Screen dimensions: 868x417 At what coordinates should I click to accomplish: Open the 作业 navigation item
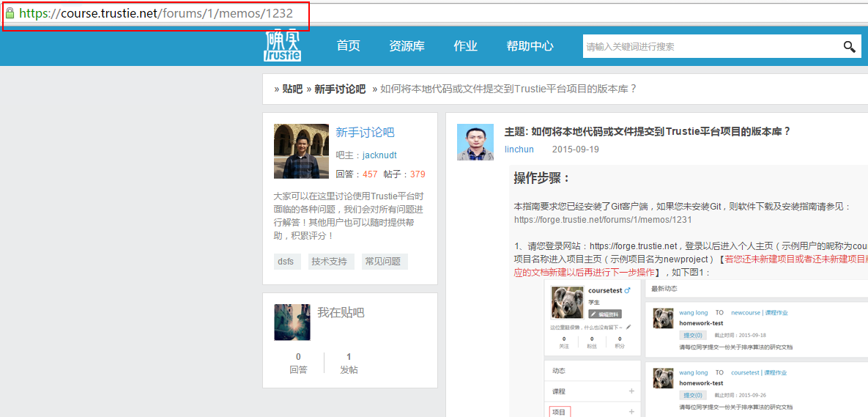[466, 46]
